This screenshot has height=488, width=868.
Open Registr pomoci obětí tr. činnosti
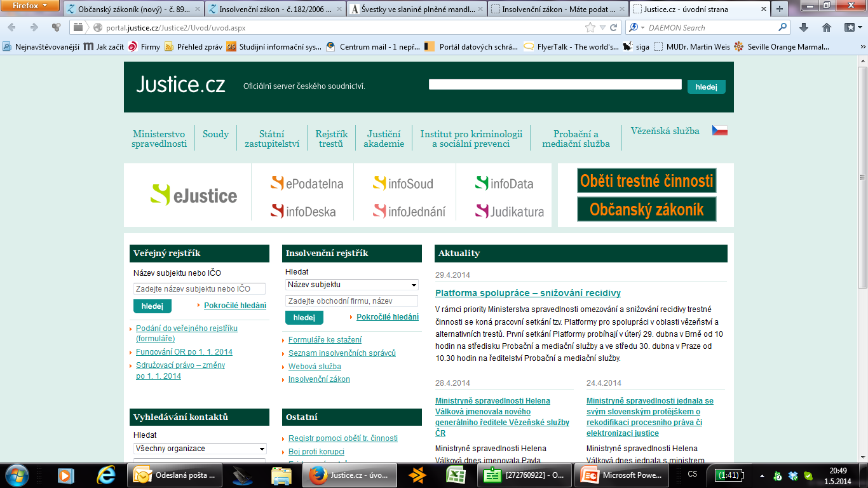[x=343, y=438]
